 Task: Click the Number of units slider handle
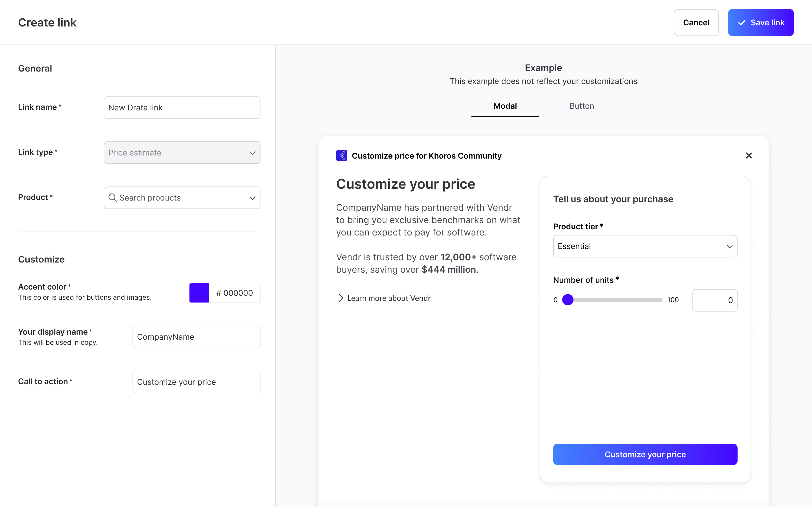click(x=568, y=300)
